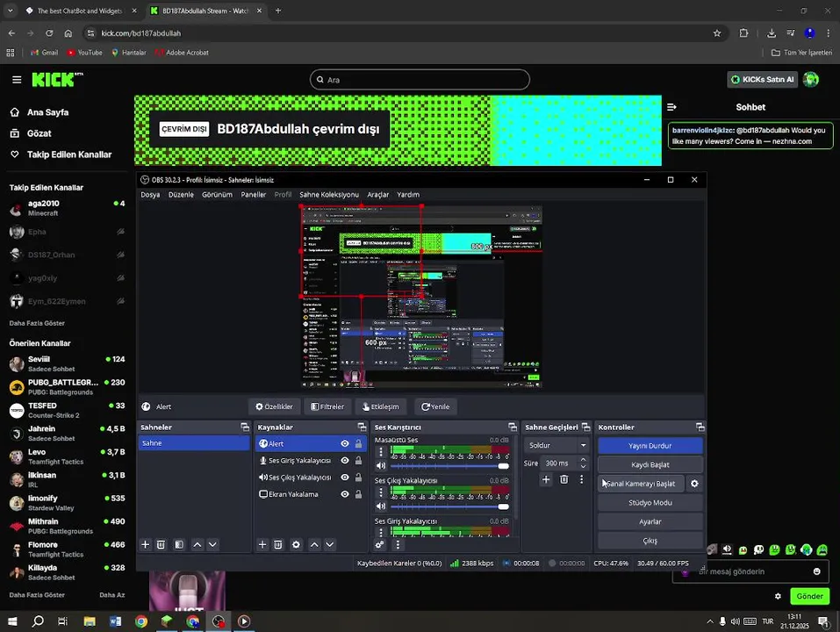Open browser tab list dropdown arrow
840x632 pixels.
pos(11,11)
